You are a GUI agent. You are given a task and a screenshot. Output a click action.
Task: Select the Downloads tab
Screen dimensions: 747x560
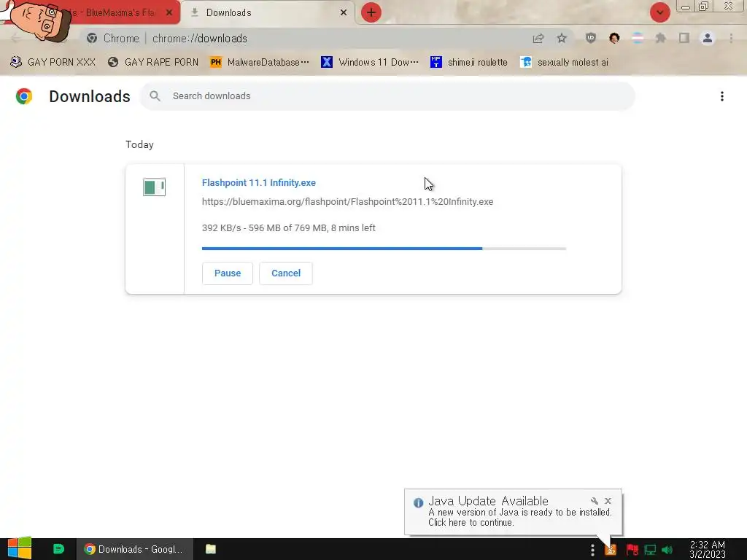[x=267, y=12]
